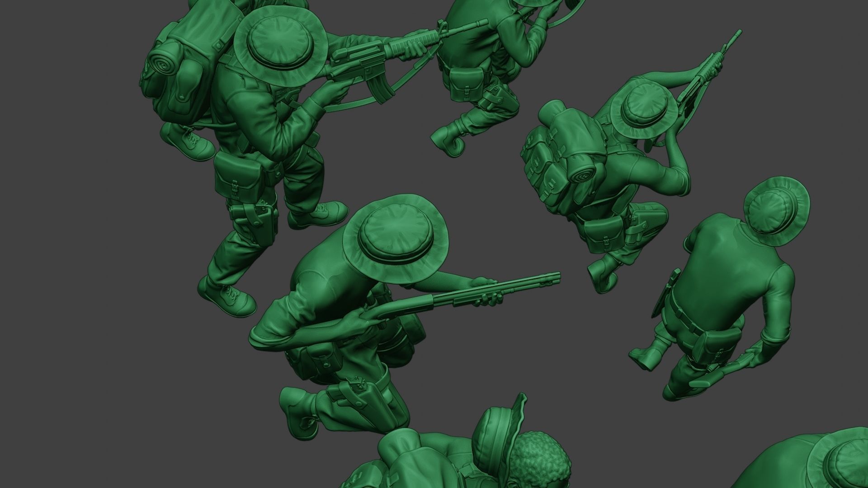Click the empty gray background at far left

pos(68,244)
